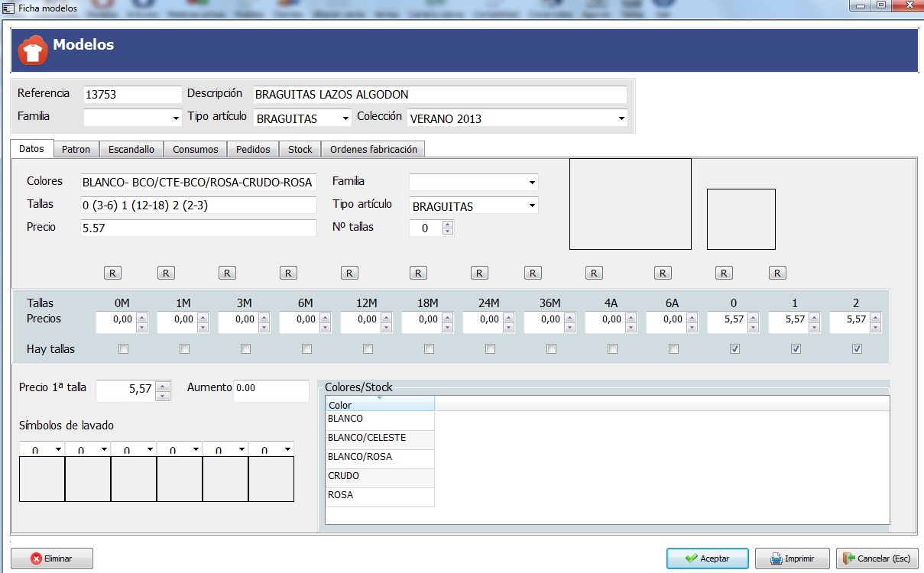Open the first Símbolos de lavado dropdown
Screen dimensions: 924x573
point(57,449)
